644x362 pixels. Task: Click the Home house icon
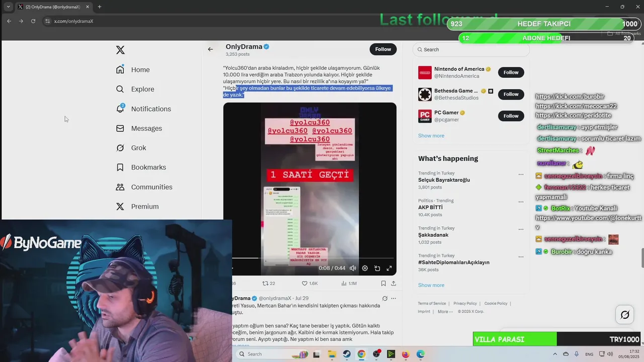tap(120, 69)
